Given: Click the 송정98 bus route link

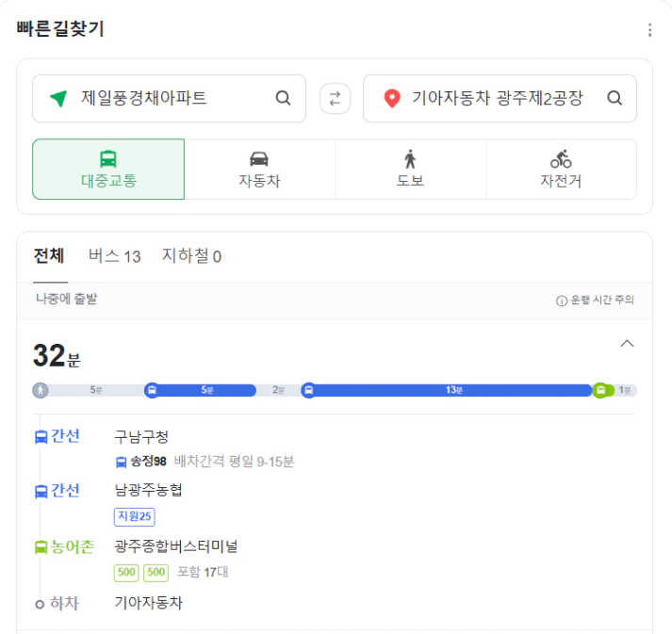Looking at the screenshot, I should click(x=148, y=462).
